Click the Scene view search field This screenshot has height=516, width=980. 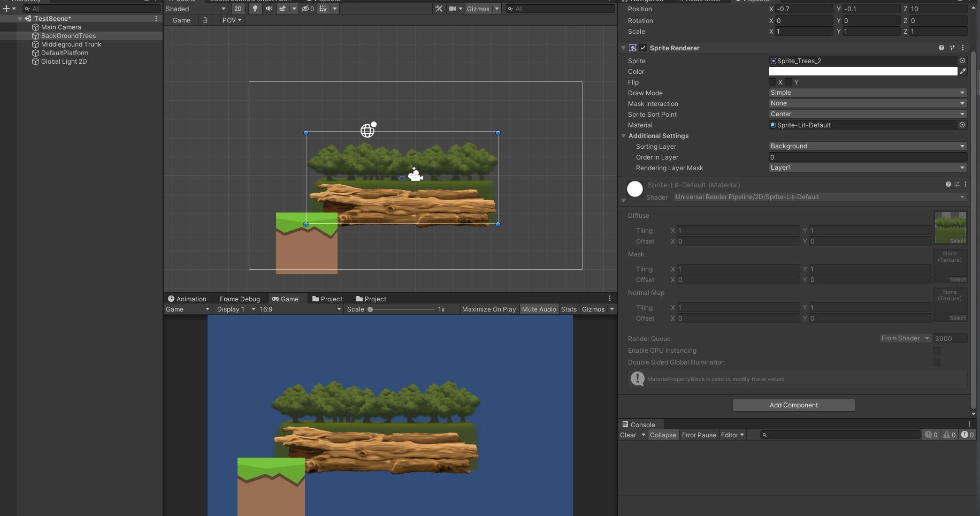[560, 9]
